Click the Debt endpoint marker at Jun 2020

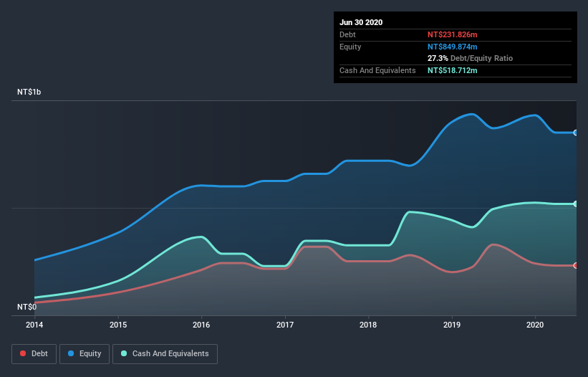coord(576,266)
